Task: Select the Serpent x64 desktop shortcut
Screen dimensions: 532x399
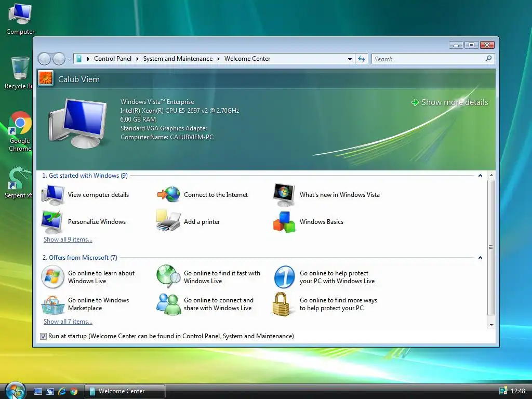Action: tap(18, 182)
